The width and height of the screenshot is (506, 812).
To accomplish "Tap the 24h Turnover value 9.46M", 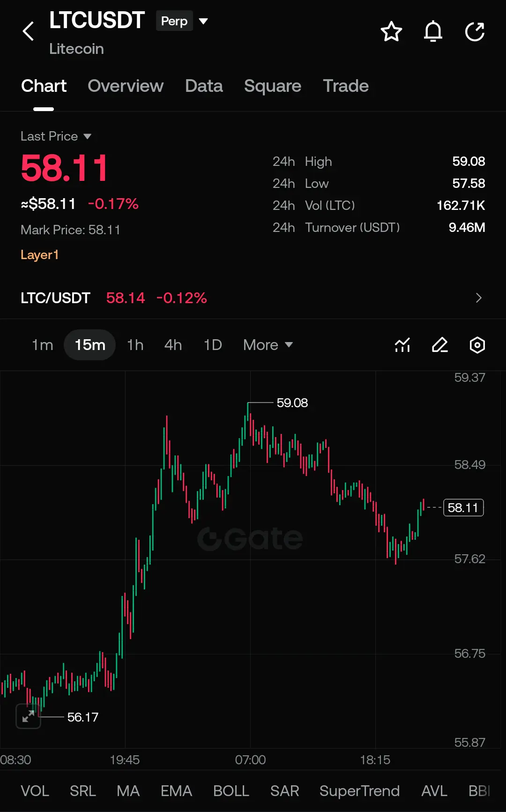I will (467, 228).
